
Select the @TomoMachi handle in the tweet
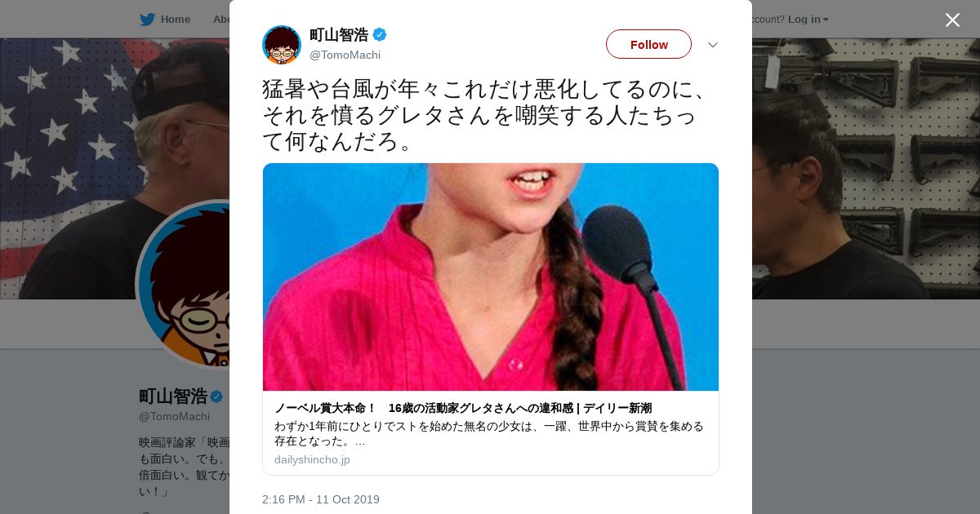(345, 55)
